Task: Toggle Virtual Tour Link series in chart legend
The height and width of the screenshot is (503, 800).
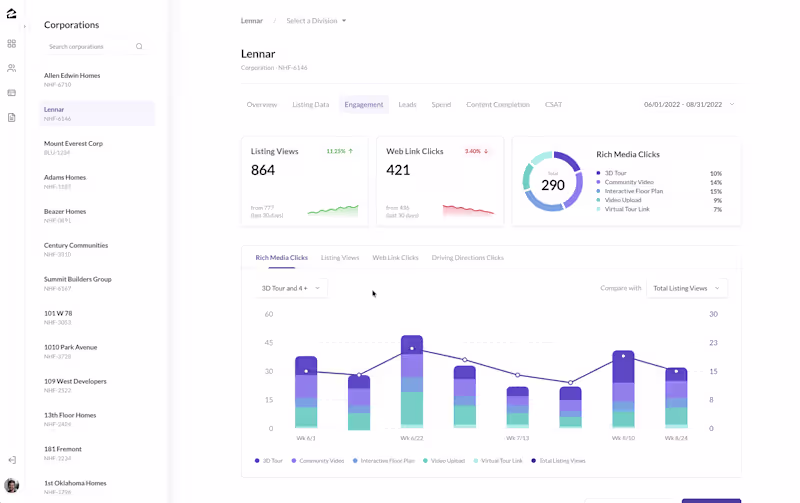Action: 498,461
